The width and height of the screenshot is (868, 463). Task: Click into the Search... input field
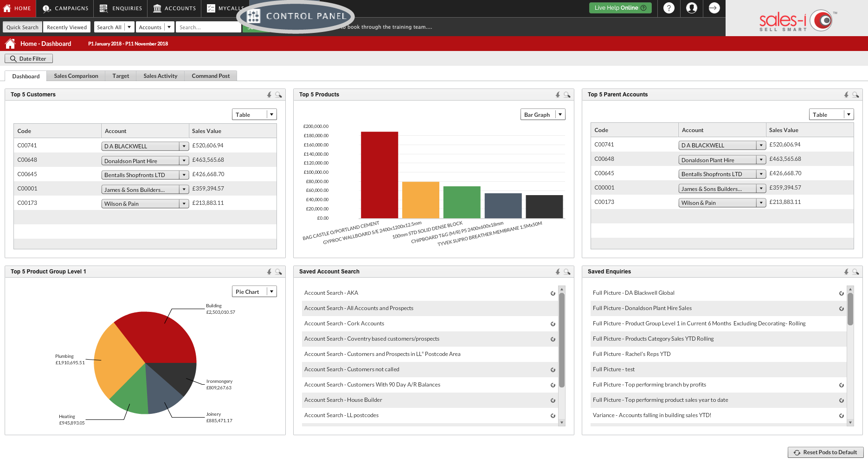click(x=208, y=27)
